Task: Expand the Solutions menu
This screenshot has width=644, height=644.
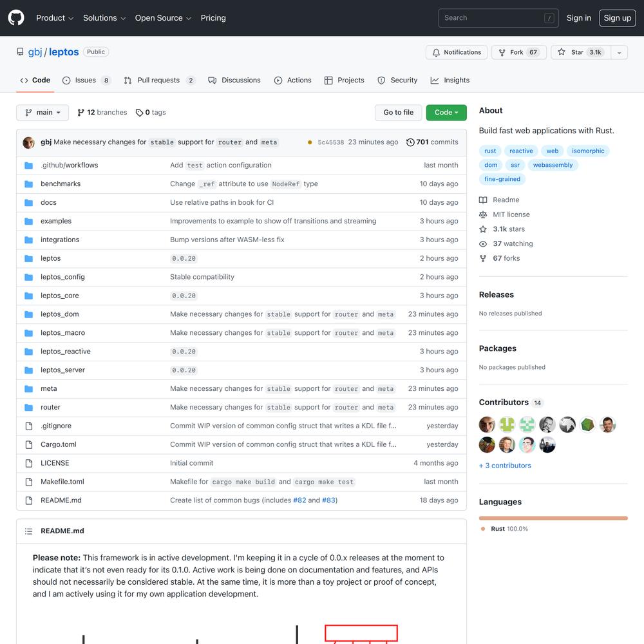Action: (x=104, y=18)
